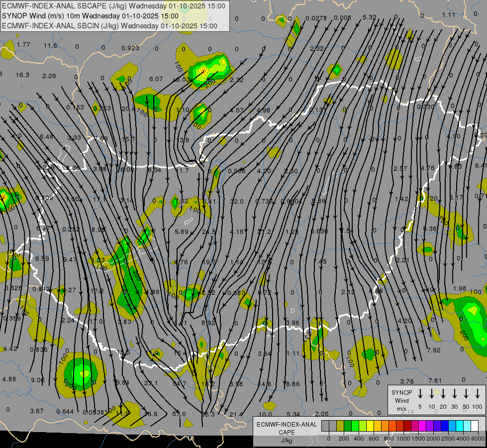Select the white swatch at 6000 J/kg
487x448 pixels.
pos(475,426)
